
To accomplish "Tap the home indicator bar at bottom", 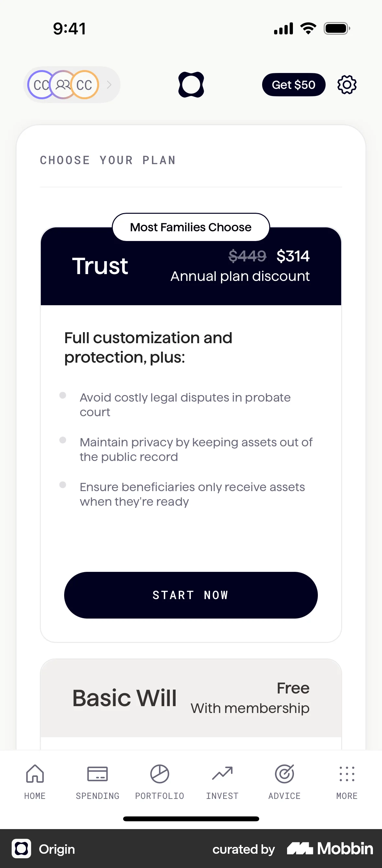I will (x=191, y=818).
